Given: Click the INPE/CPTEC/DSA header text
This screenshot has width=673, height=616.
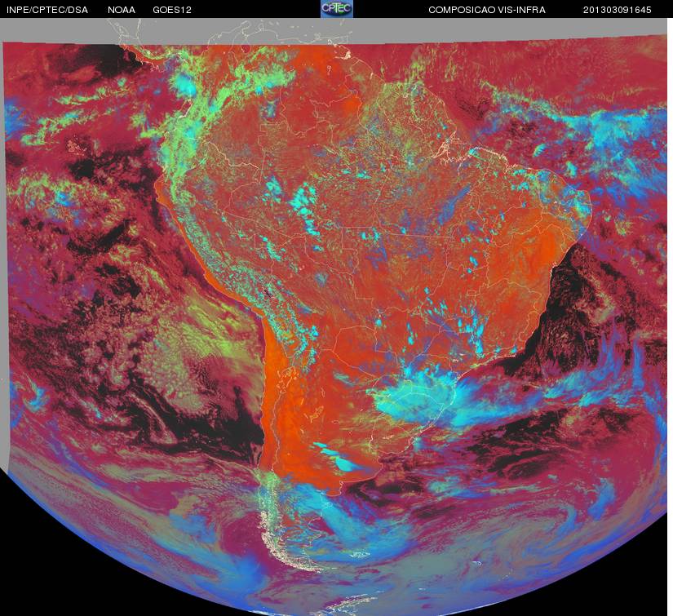Looking at the screenshot, I should (47, 10).
